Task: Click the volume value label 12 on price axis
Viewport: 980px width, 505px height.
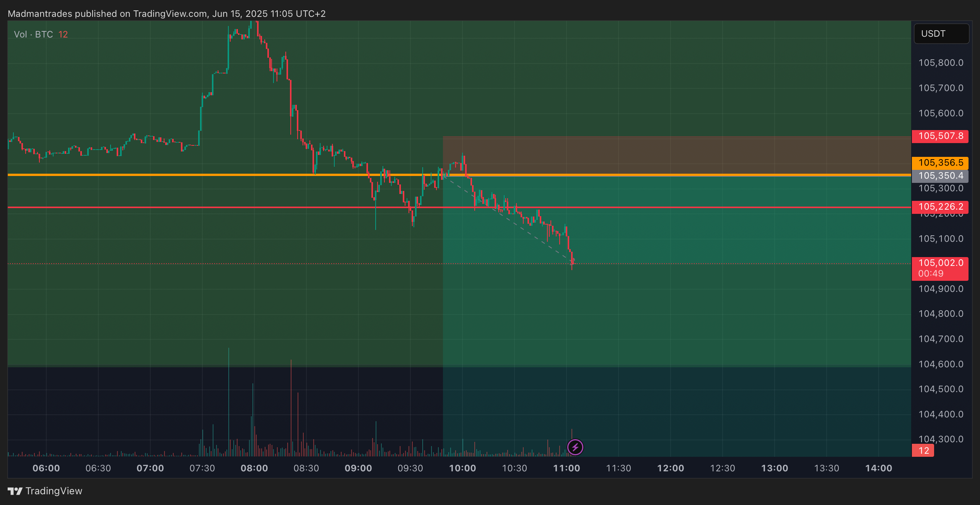Action: point(923,450)
